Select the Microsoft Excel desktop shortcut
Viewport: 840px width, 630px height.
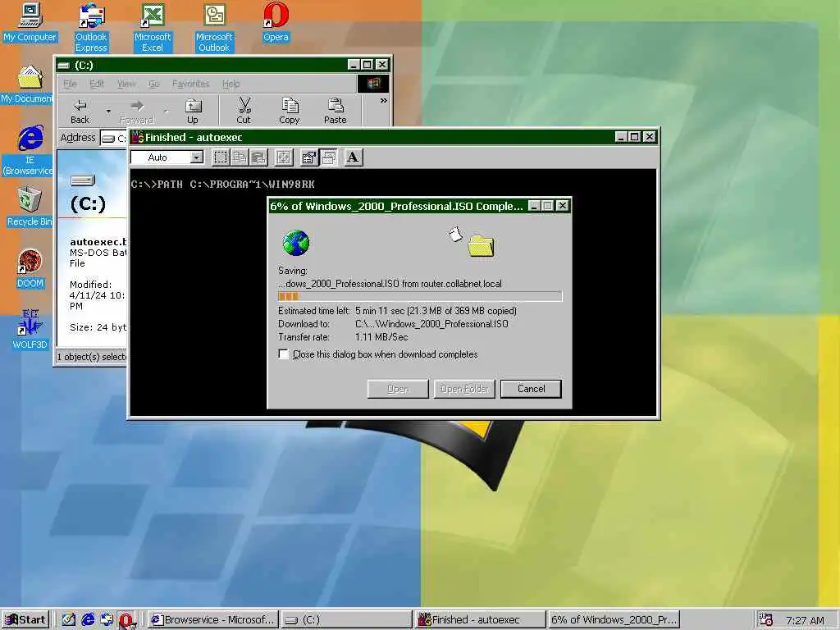click(153, 28)
